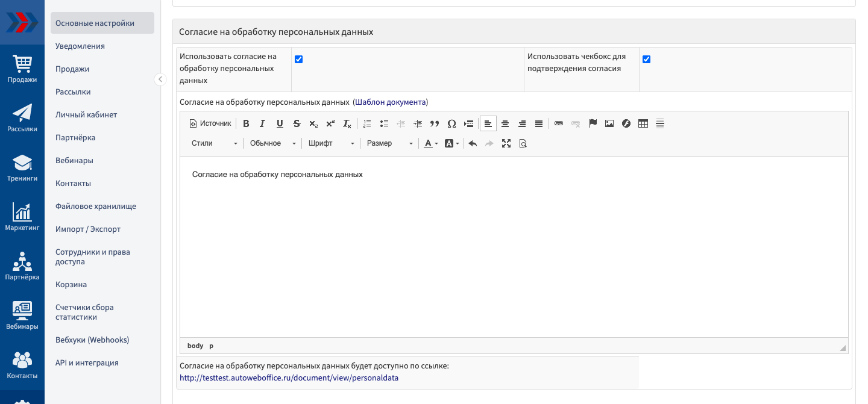Toggle checkbox for consent confirmation option

click(646, 59)
